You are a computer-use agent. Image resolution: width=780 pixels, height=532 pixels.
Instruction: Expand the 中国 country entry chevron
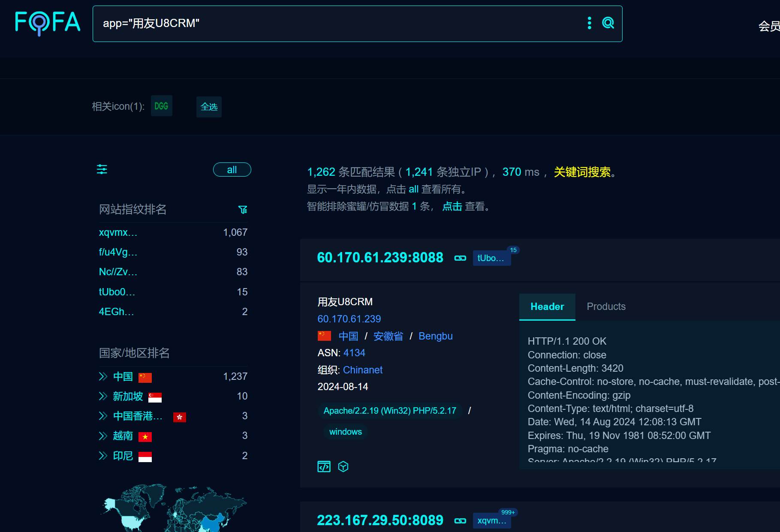coord(103,376)
